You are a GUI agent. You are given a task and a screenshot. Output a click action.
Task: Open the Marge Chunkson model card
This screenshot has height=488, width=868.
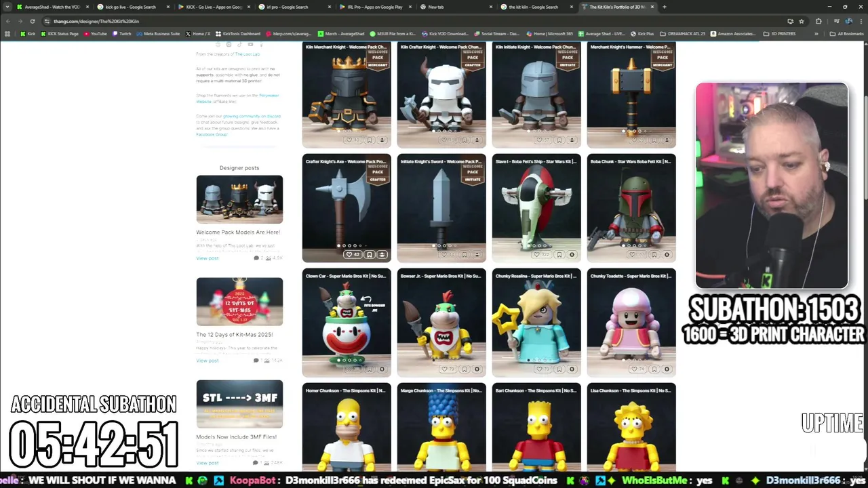coord(441,427)
